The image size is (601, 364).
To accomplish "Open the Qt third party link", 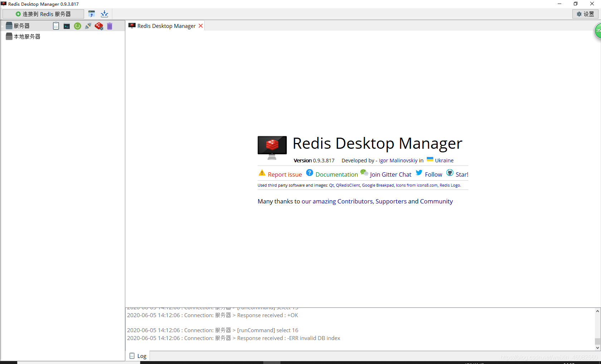I will [331, 185].
